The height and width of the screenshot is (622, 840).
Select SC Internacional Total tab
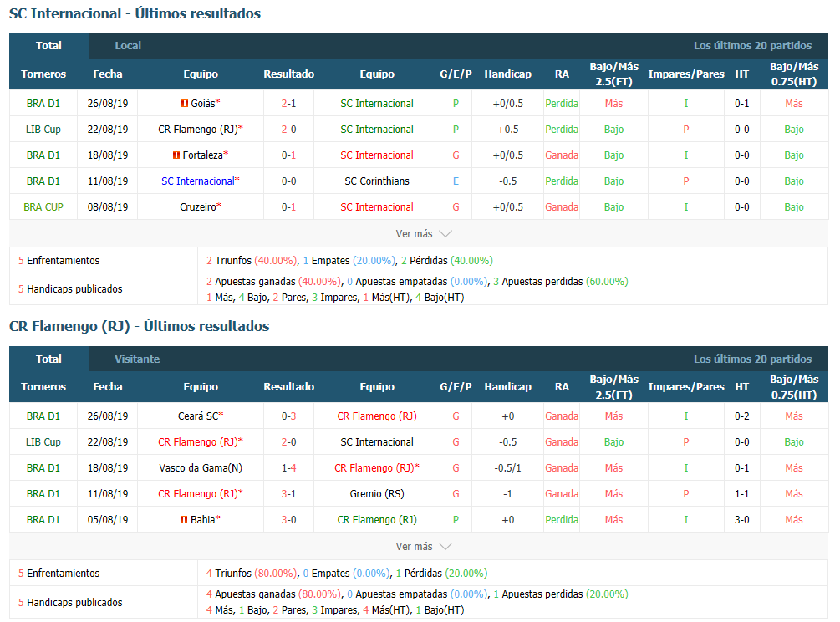coord(48,46)
